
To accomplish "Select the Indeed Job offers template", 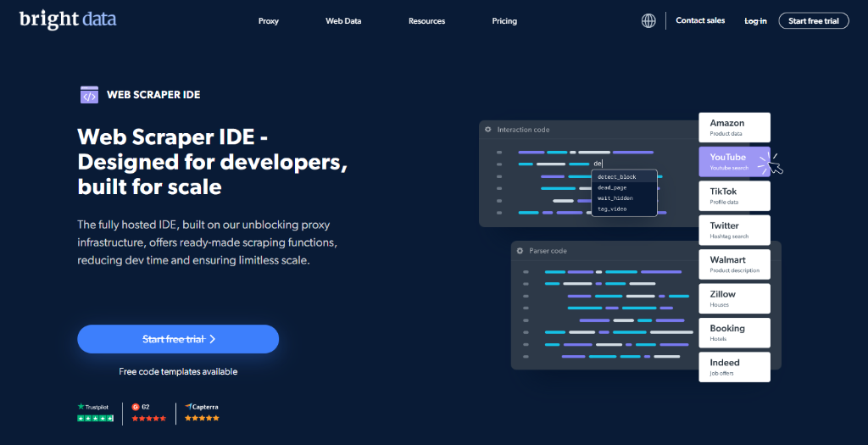I will click(735, 367).
